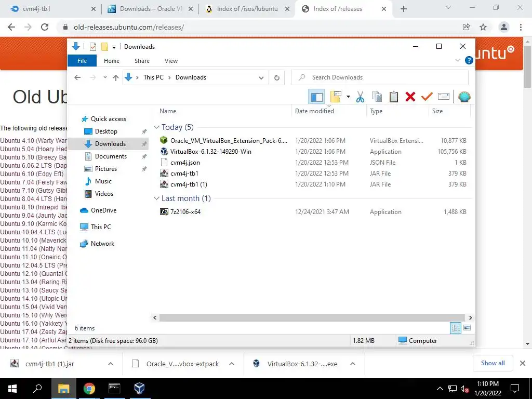Bookmark this page with the star
Image resolution: width=532 pixels, height=399 pixels.
(483, 27)
